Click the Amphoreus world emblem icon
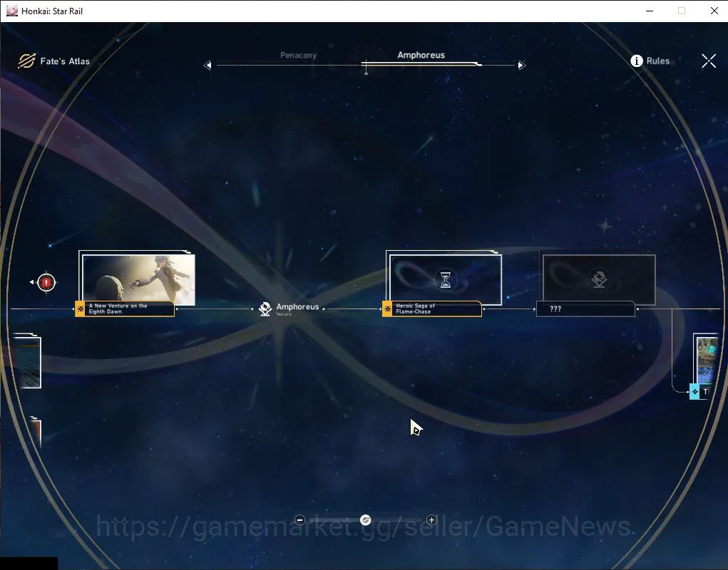Viewport: 728px width, 570px height. 265,309
